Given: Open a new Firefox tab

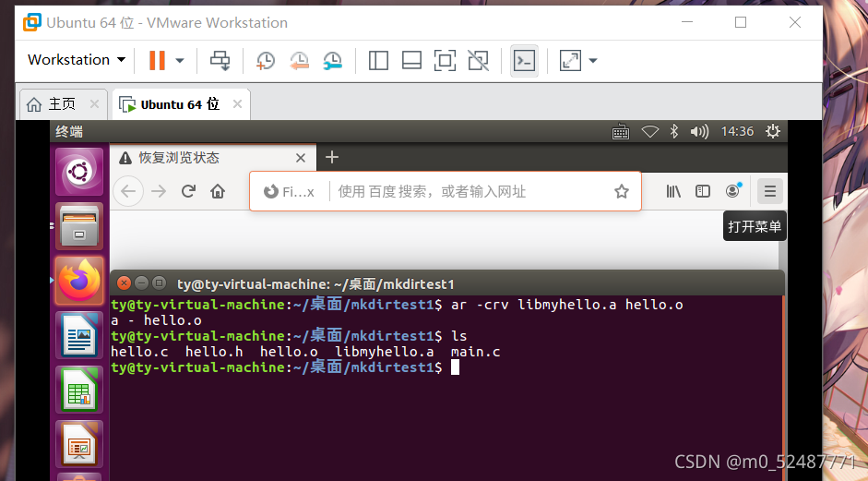Looking at the screenshot, I should 331,157.
